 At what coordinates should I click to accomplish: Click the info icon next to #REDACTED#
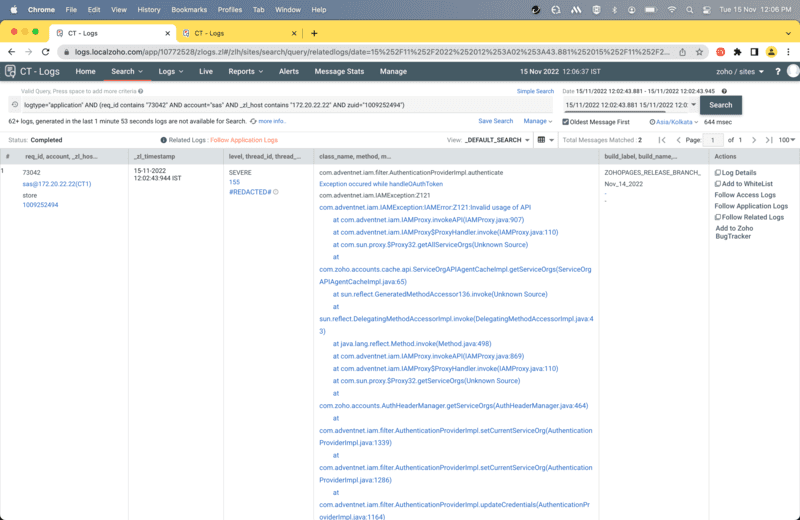click(276, 192)
